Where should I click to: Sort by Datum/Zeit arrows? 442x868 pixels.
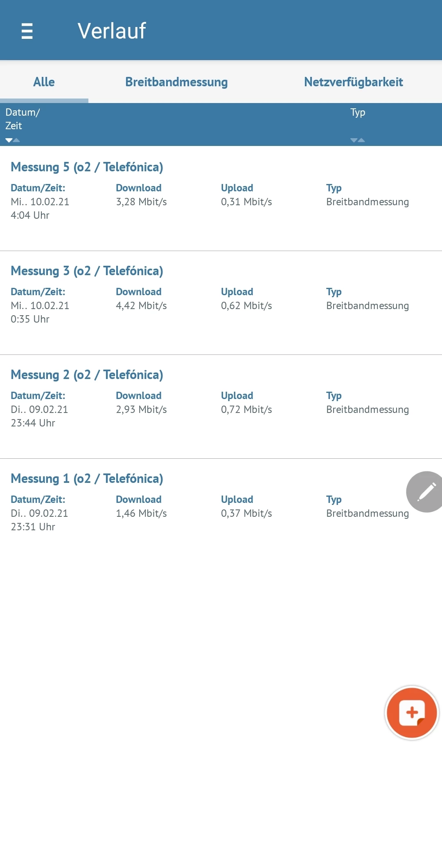pyautogui.click(x=12, y=140)
